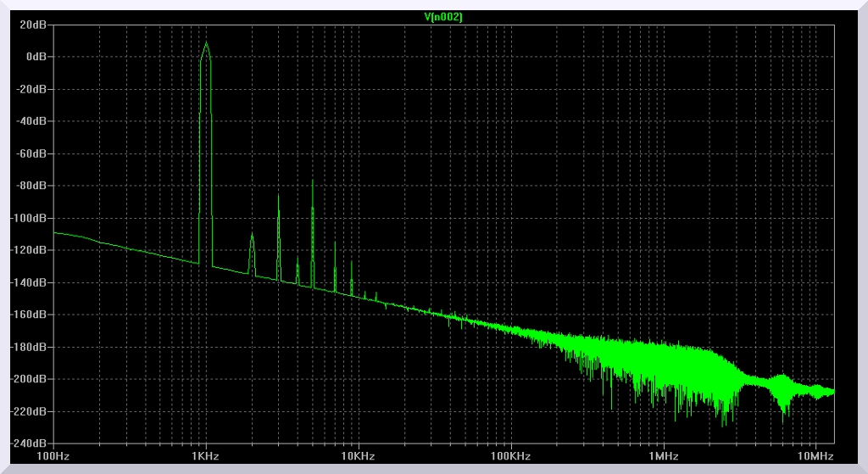Select the -220dB vertical axis label
This screenshot has width=868, height=474.
pyautogui.click(x=31, y=411)
